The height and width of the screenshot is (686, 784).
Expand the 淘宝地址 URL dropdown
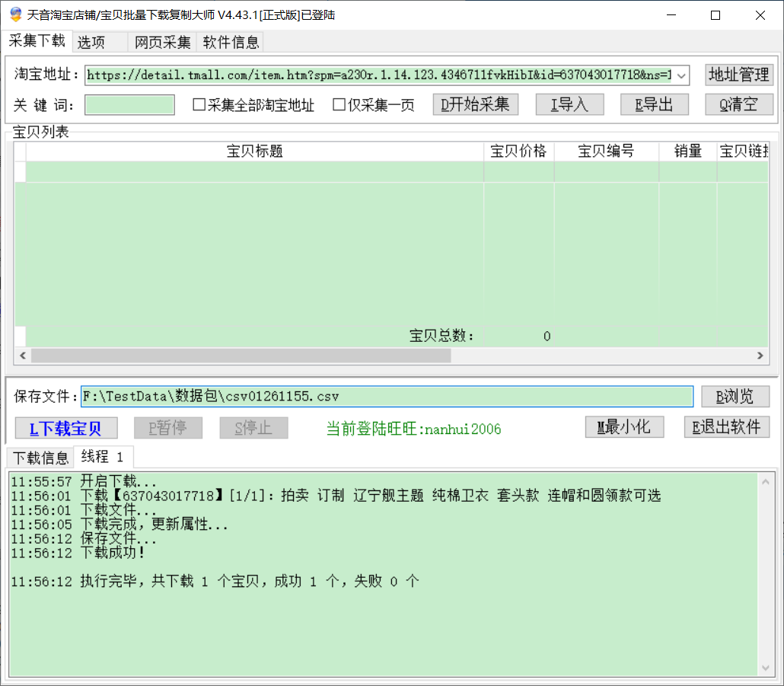(681, 75)
